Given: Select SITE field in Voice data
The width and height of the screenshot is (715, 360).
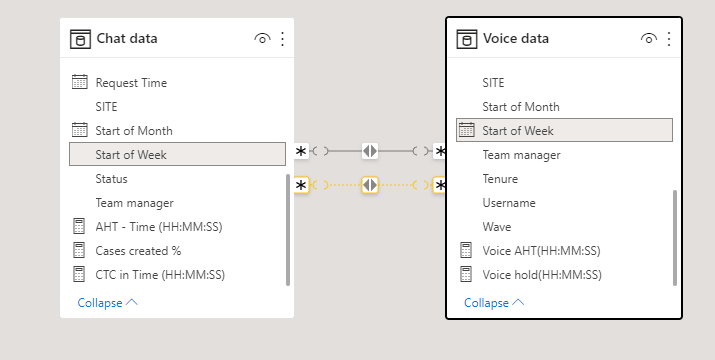Looking at the screenshot, I should click(493, 83).
